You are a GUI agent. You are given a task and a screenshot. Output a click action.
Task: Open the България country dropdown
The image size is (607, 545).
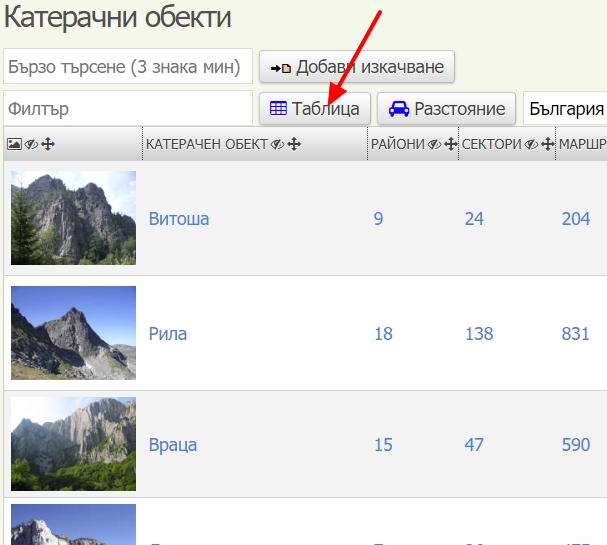point(566,108)
